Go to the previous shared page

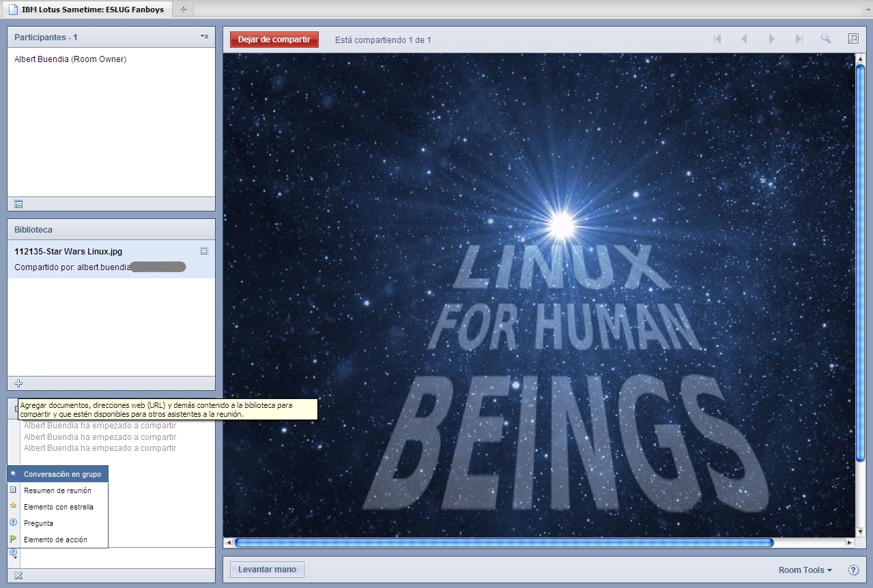tap(744, 39)
